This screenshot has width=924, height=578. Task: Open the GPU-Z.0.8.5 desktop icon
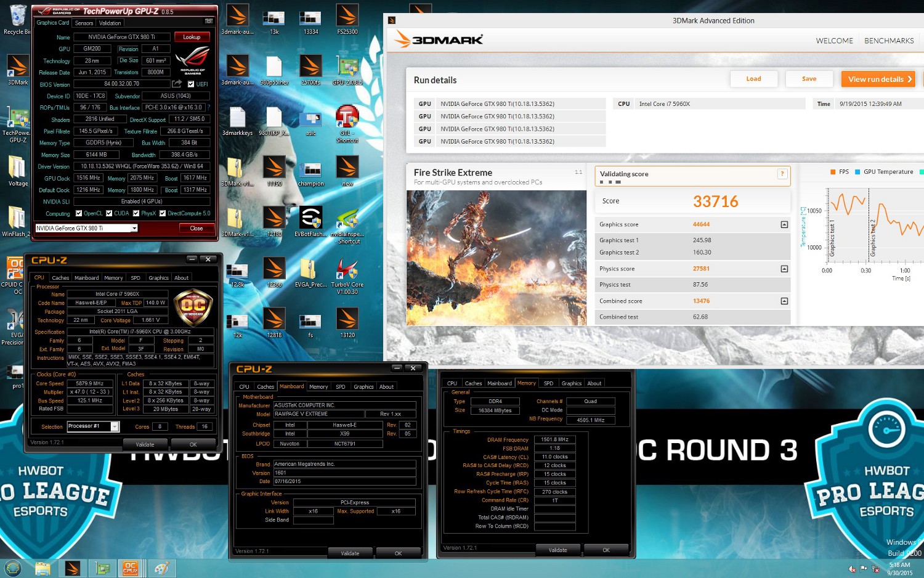coord(347,70)
